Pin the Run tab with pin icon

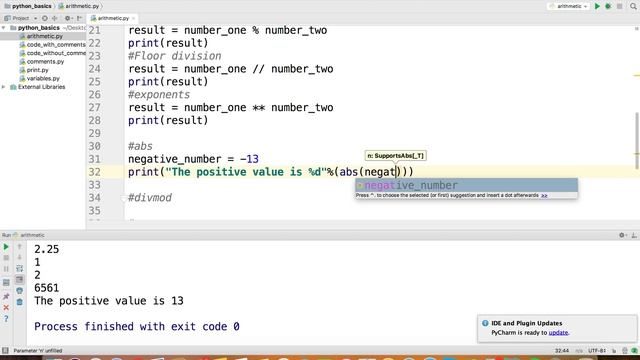(x=6, y=296)
